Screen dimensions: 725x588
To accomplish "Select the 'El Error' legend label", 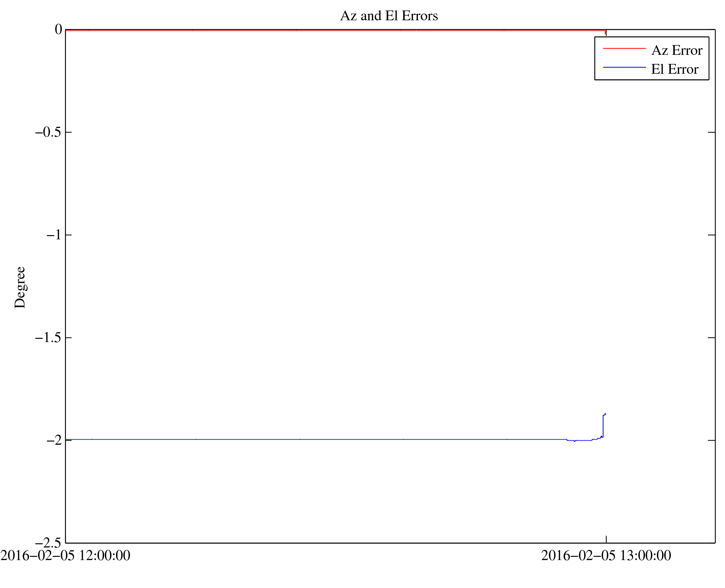I will point(674,69).
